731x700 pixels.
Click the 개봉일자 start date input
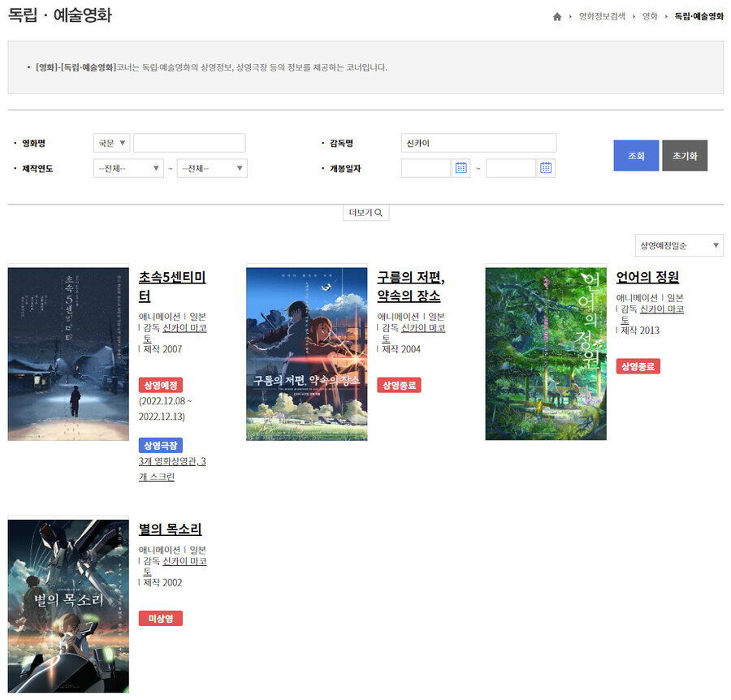[426, 168]
